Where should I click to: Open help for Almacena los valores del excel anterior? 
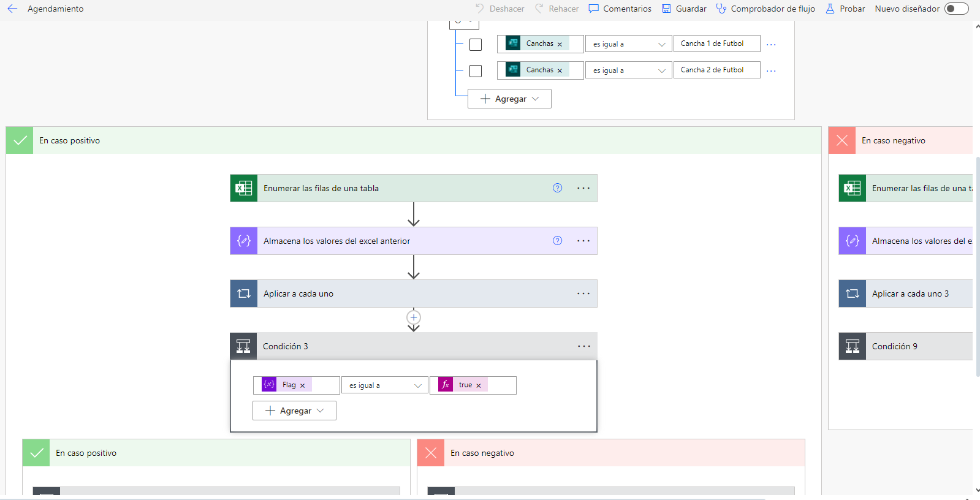557,241
